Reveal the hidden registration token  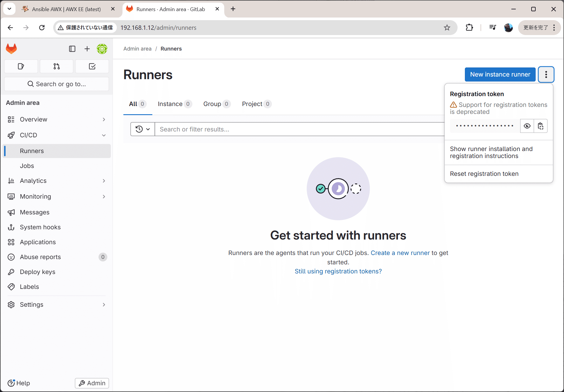tap(527, 126)
